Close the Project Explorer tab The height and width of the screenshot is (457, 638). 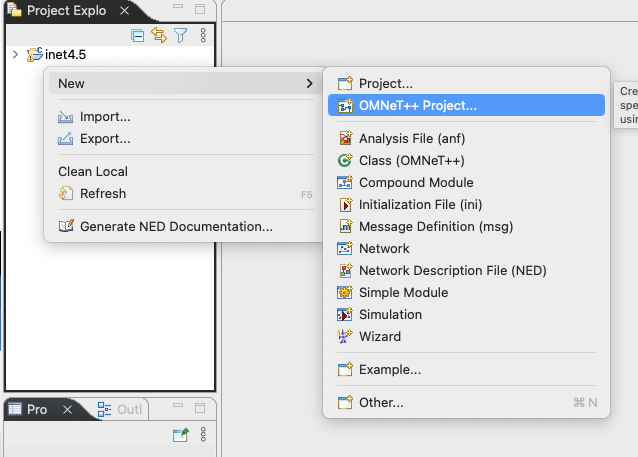click(x=125, y=11)
